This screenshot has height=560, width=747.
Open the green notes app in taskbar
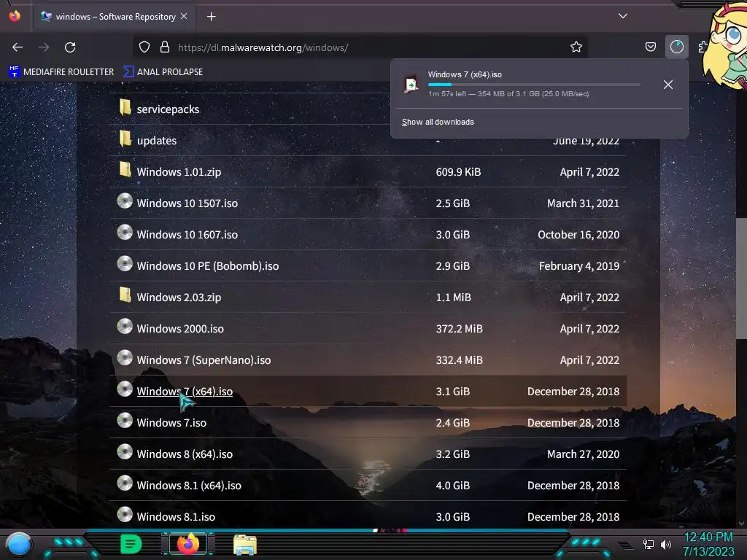(x=131, y=544)
